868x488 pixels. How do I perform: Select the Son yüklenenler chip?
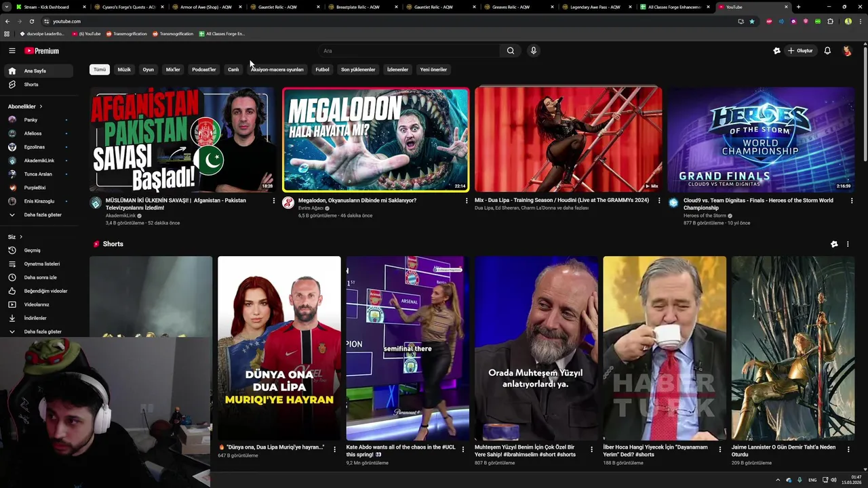(358, 69)
